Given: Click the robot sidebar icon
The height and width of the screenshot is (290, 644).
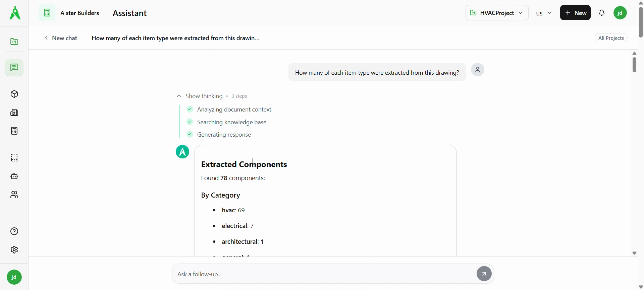Looking at the screenshot, I should 14,176.
